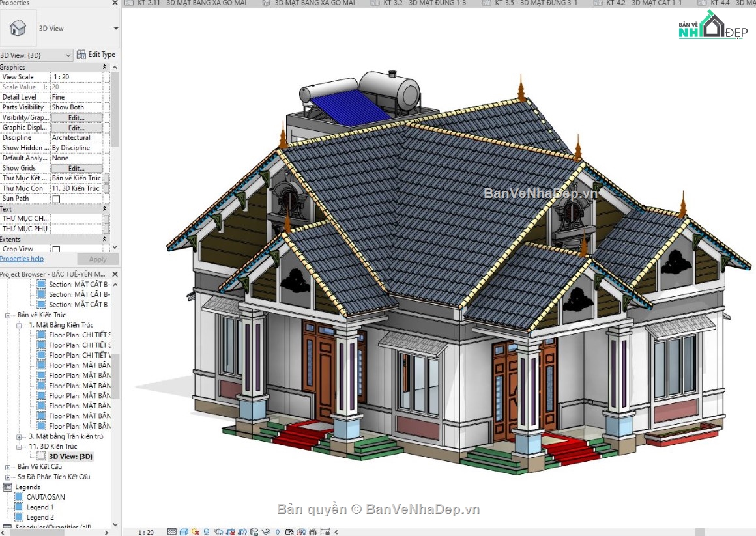Collapse the Extents properties group
The image size is (756, 536).
tap(105, 239)
